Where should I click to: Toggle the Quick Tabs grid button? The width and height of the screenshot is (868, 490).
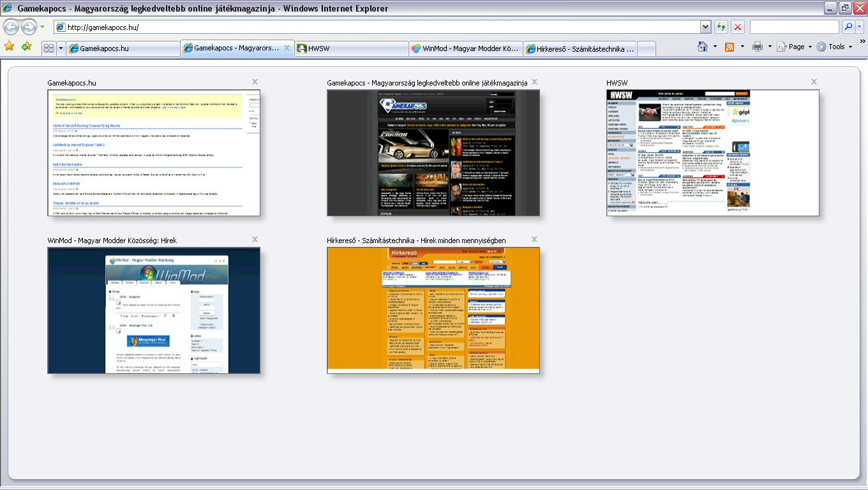49,48
